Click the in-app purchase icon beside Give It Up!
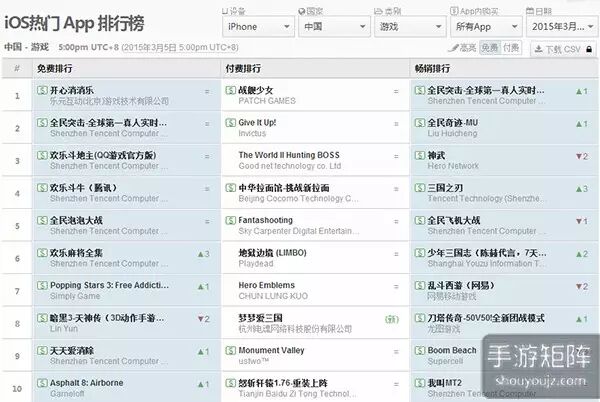 [x=231, y=123]
